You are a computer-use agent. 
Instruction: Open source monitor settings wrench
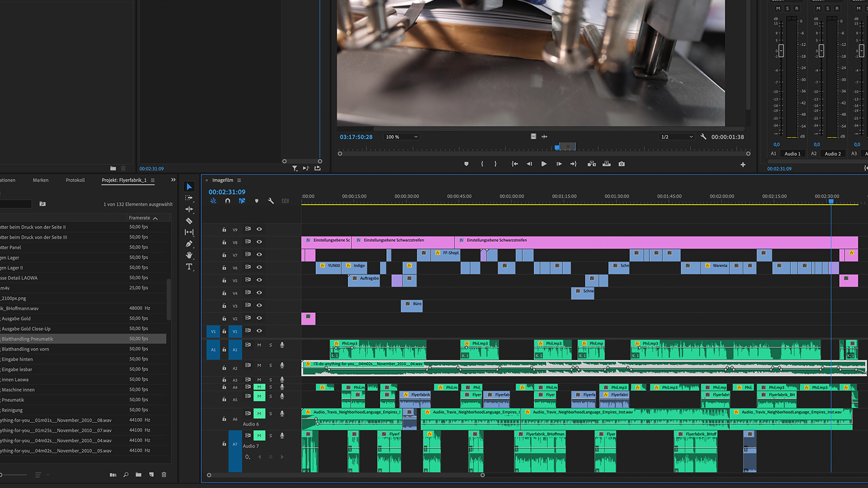pyautogui.click(x=703, y=137)
